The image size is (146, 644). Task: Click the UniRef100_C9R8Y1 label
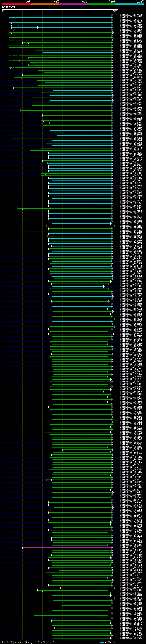(131, 598)
